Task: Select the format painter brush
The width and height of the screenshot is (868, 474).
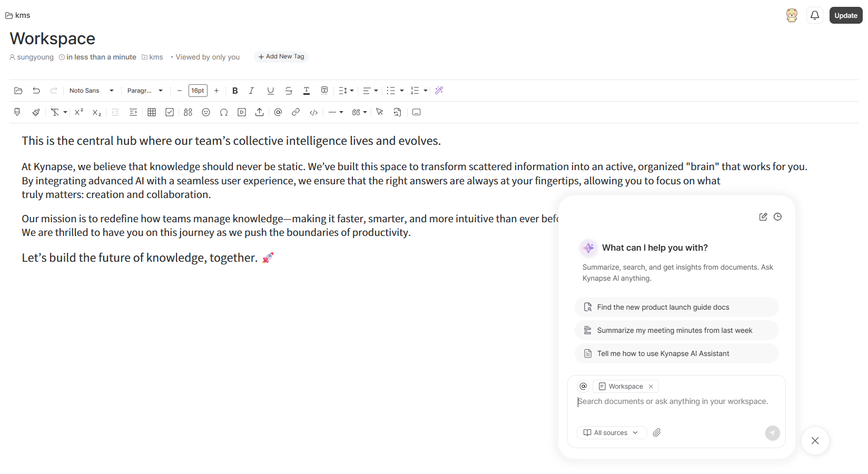Action: 36,112
